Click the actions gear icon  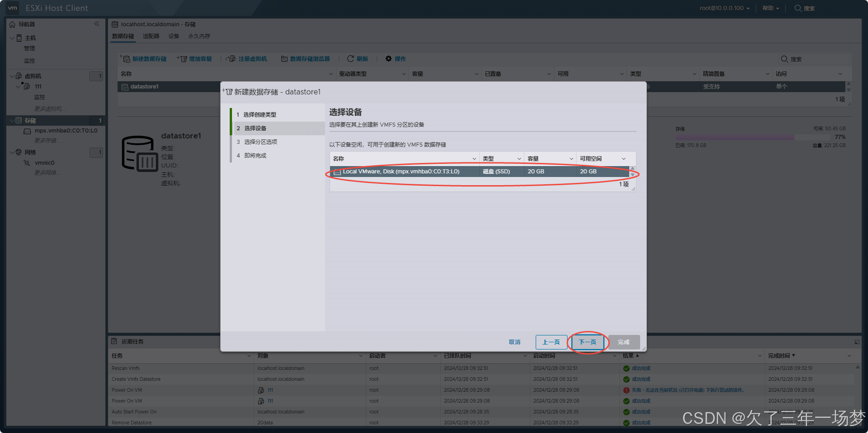(x=389, y=59)
